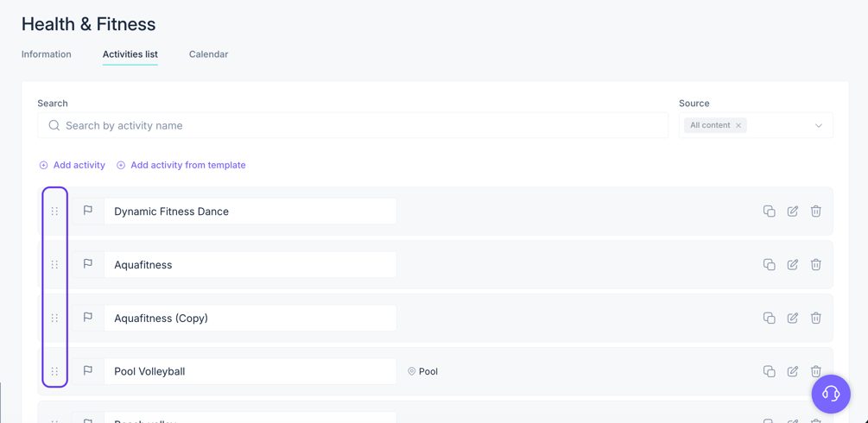Click the Dynamic Fitness Dance name field
The width and height of the screenshot is (868, 423).
point(250,211)
